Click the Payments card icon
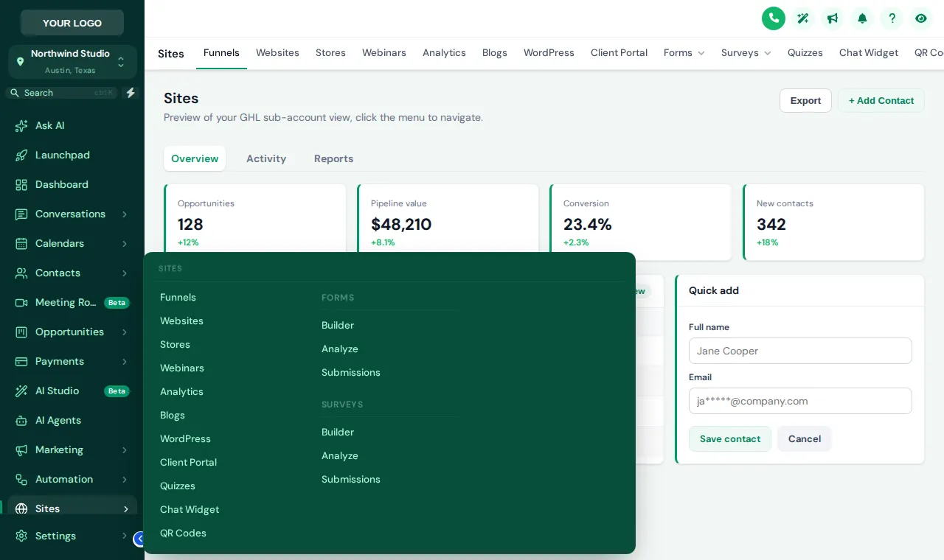This screenshot has width=944, height=560. (x=21, y=362)
